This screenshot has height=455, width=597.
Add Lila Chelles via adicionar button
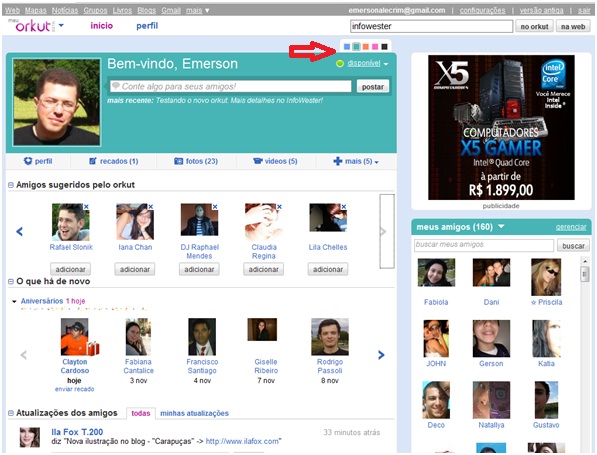328,270
